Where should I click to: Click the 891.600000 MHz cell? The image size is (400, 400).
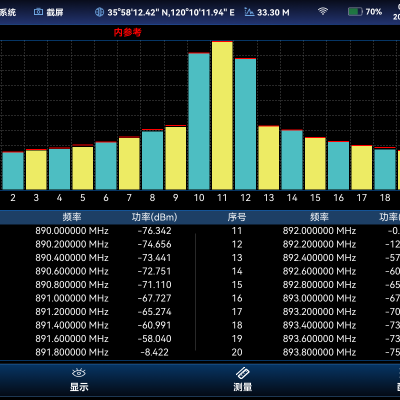pos(72,339)
